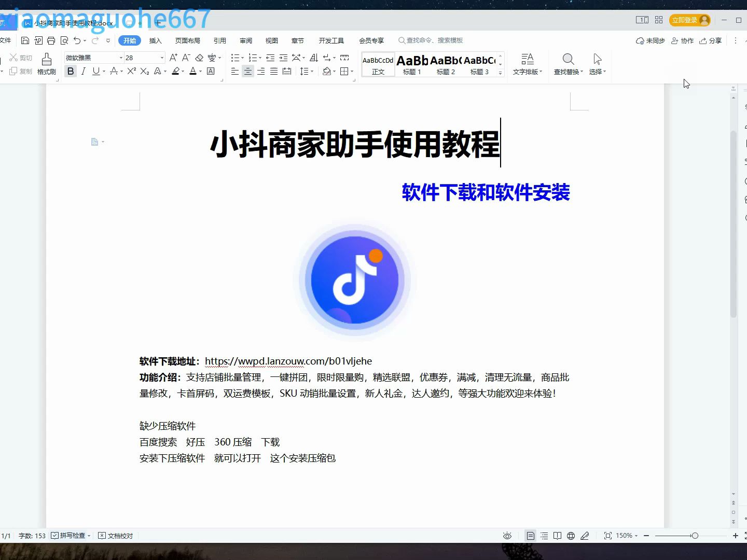Apply bold formatting to selected text
The width and height of the screenshot is (747, 560).
coord(70,72)
